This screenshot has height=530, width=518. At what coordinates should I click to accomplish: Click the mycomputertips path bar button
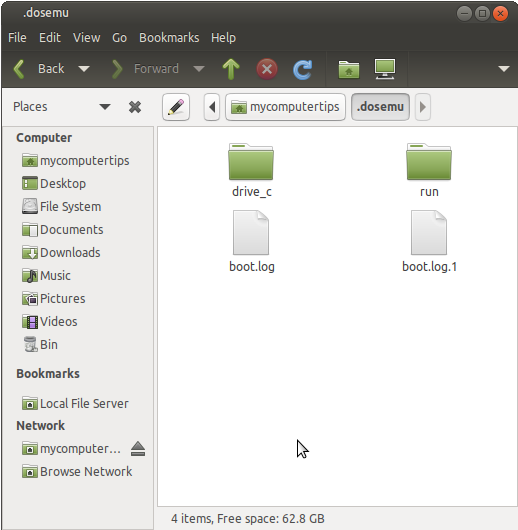tap(285, 107)
